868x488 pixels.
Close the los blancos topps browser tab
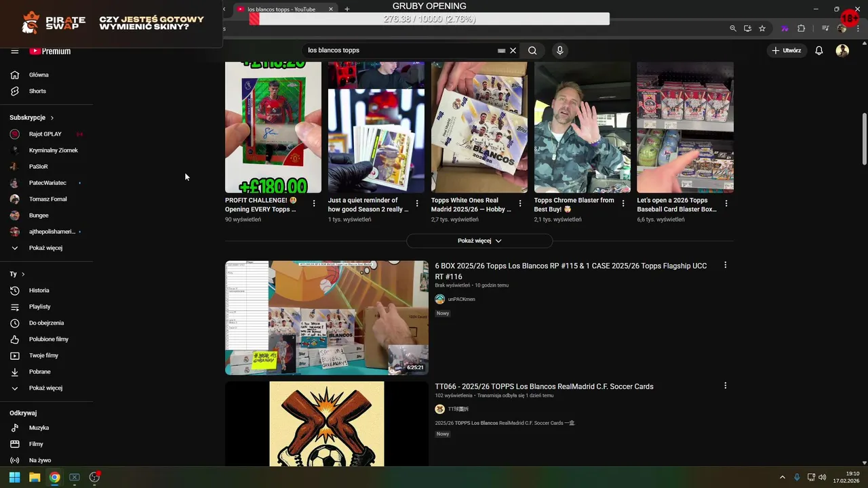(331, 9)
